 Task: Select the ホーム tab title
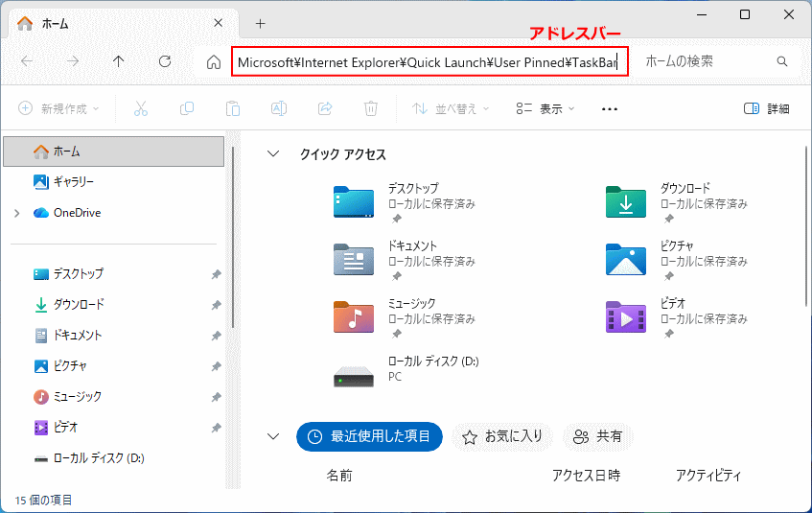(55, 23)
